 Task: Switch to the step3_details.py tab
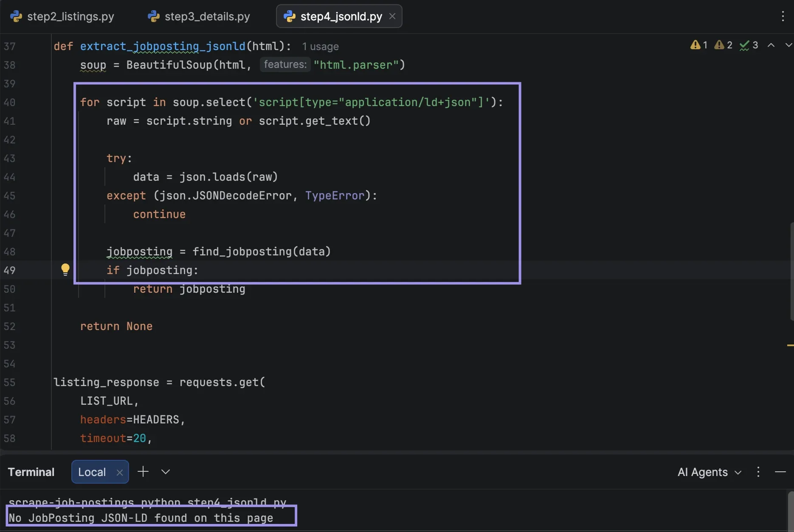[x=199, y=17]
